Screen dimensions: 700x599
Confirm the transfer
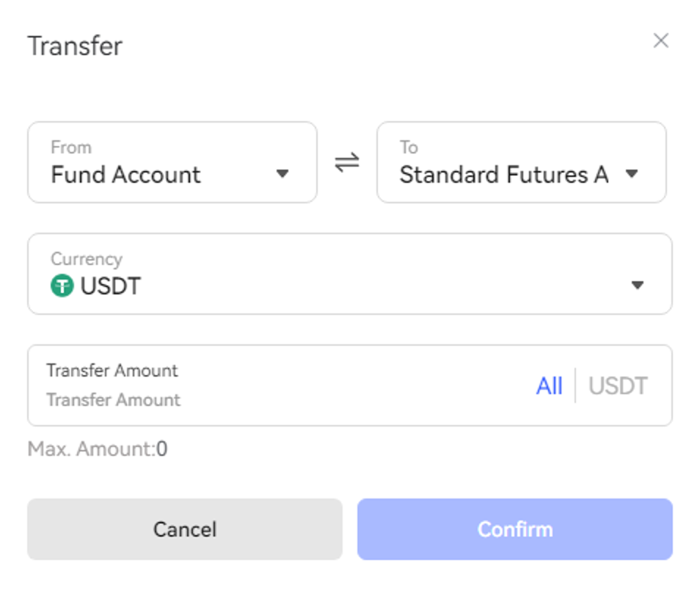coord(514,529)
